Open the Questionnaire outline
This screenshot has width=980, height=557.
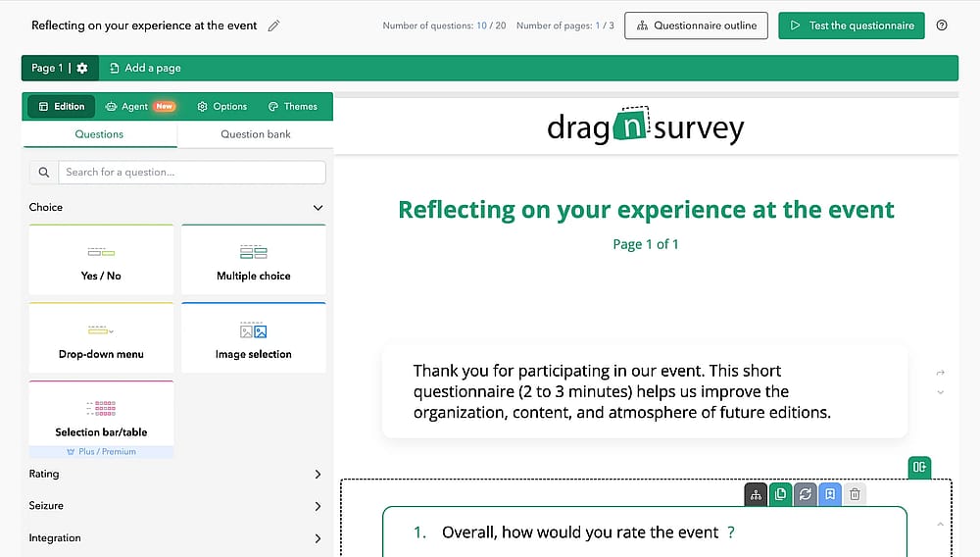[696, 25]
